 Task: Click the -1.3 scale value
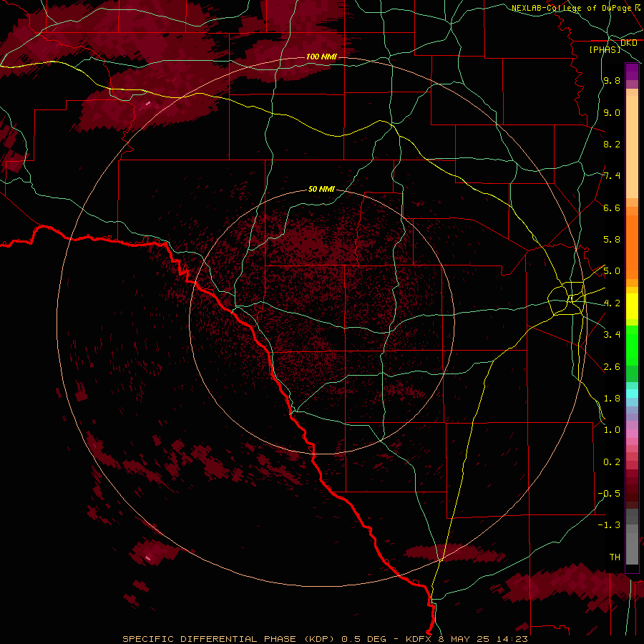[x=609, y=525]
